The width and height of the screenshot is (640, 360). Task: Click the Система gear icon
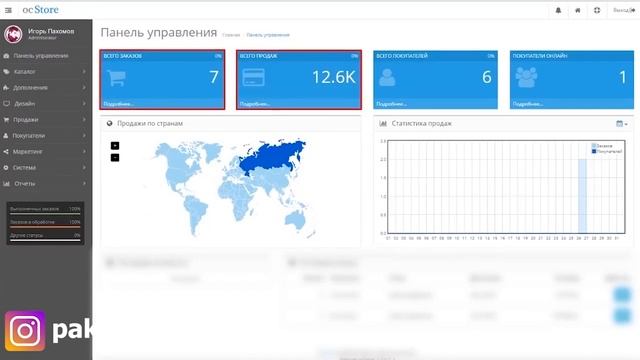(x=6, y=167)
